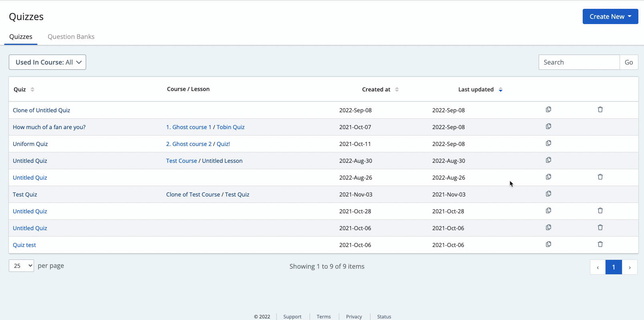Open the Uniform Quiz link
644x320 pixels.
30,144
